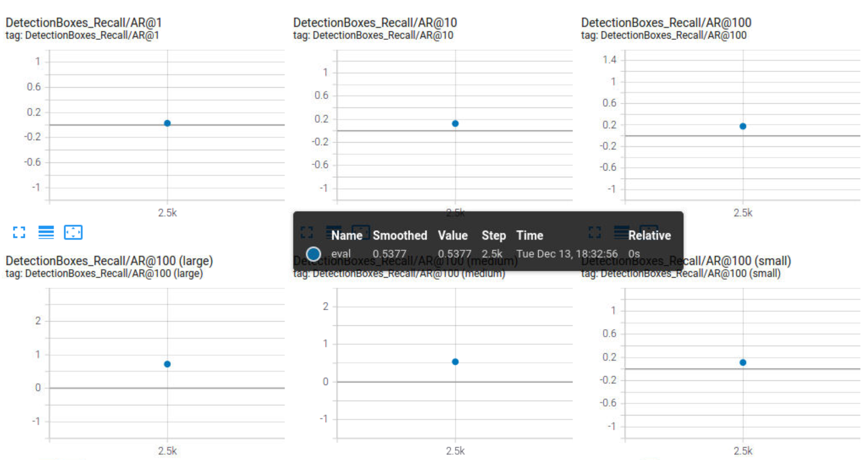Screen dimensions: 868x460
Task: Click the Relative column header in tooltip
Action: coord(649,235)
